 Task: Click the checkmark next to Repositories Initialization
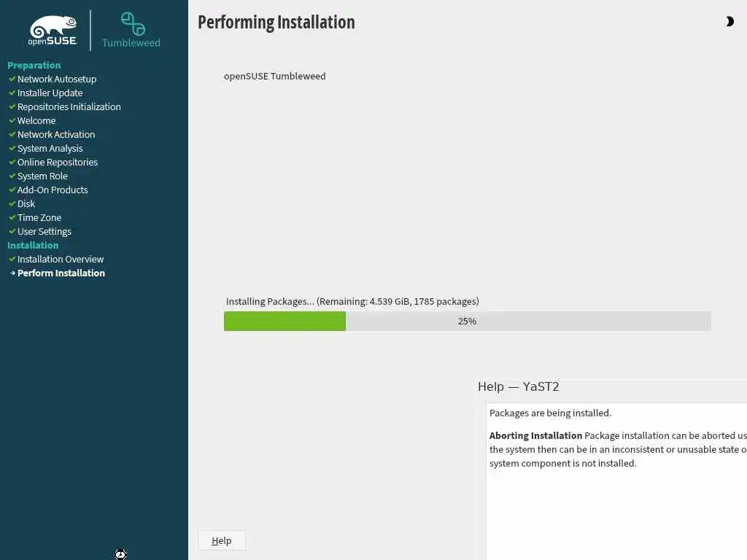pos(12,106)
